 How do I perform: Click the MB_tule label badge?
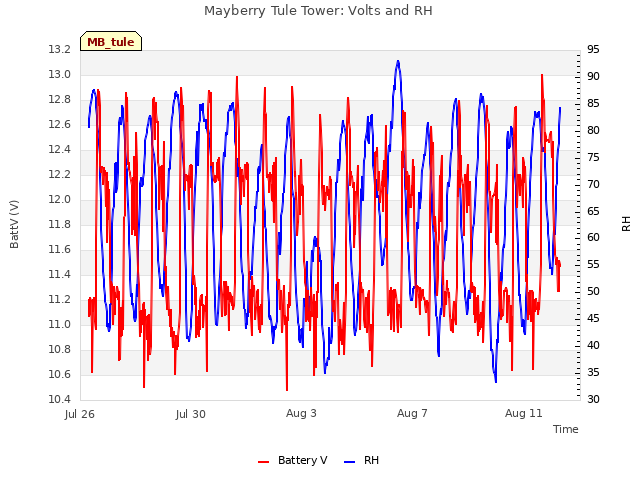click(x=111, y=42)
